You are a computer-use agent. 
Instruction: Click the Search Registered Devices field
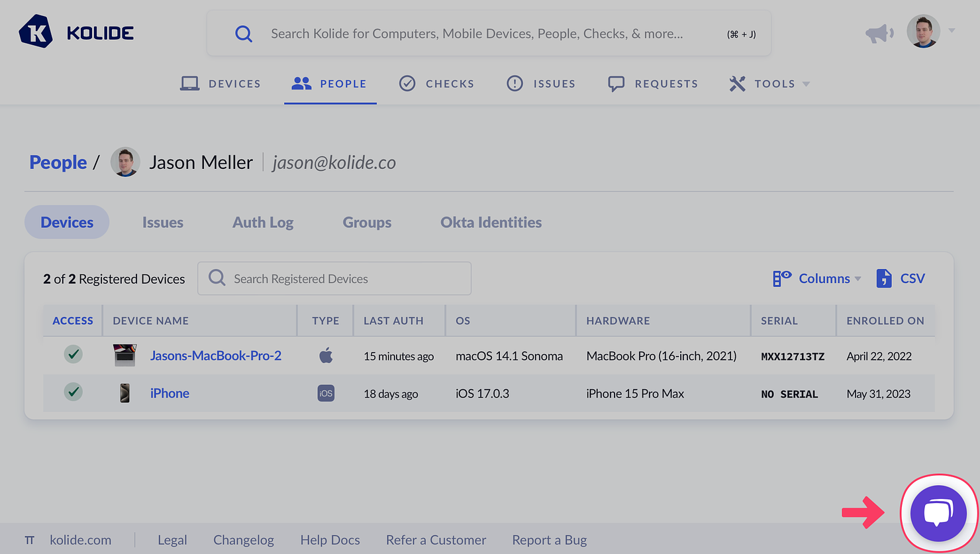(x=334, y=278)
